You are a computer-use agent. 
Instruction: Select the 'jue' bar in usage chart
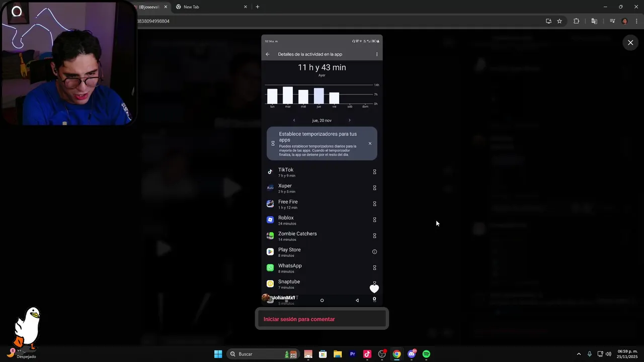coord(319,96)
